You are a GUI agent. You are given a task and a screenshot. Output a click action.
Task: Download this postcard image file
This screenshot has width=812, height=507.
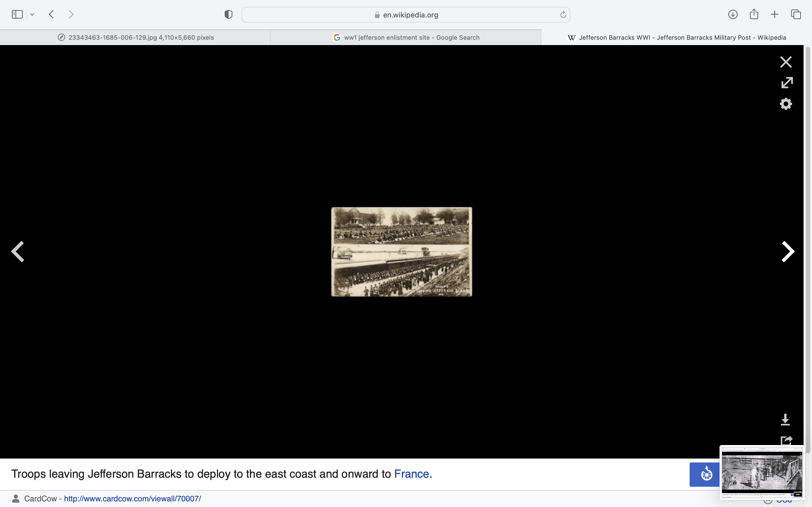click(x=785, y=419)
